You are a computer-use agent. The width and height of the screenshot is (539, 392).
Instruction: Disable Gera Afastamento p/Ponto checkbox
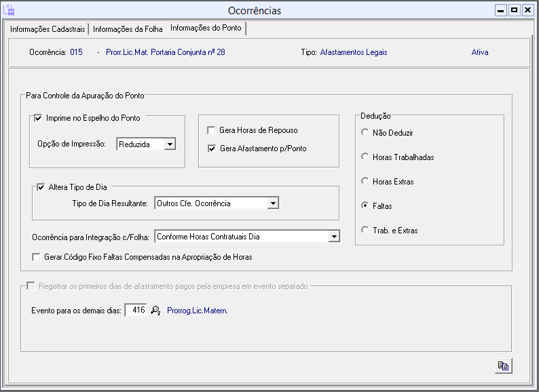point(212,148)
